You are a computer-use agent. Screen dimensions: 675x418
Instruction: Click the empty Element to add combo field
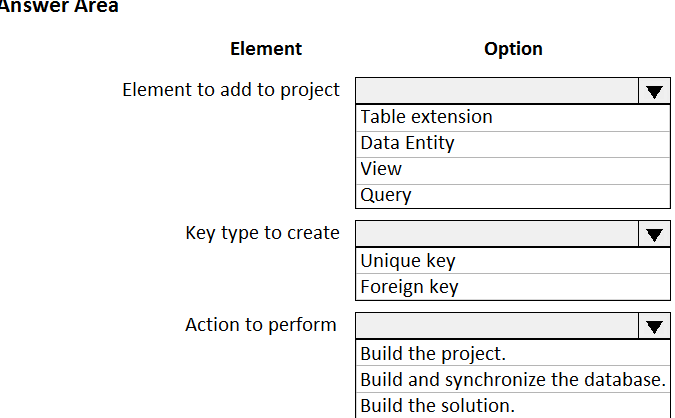(x=496, y=91)
